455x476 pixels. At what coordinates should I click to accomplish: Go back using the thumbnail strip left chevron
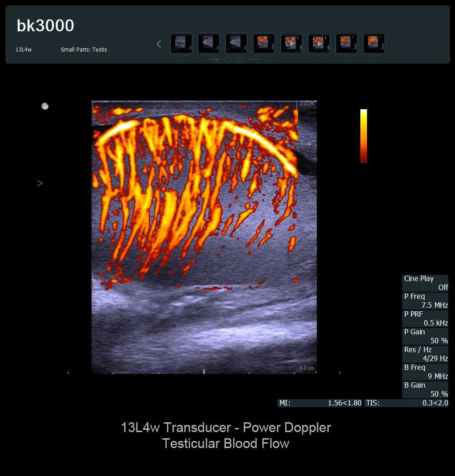click(159, 44)
